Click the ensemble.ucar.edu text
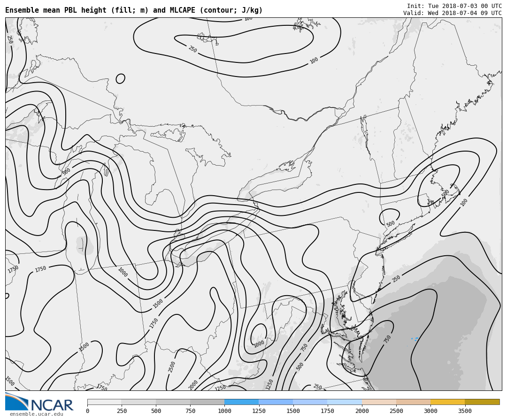Viewport: 507px width, 420px height. pos(37,414)
